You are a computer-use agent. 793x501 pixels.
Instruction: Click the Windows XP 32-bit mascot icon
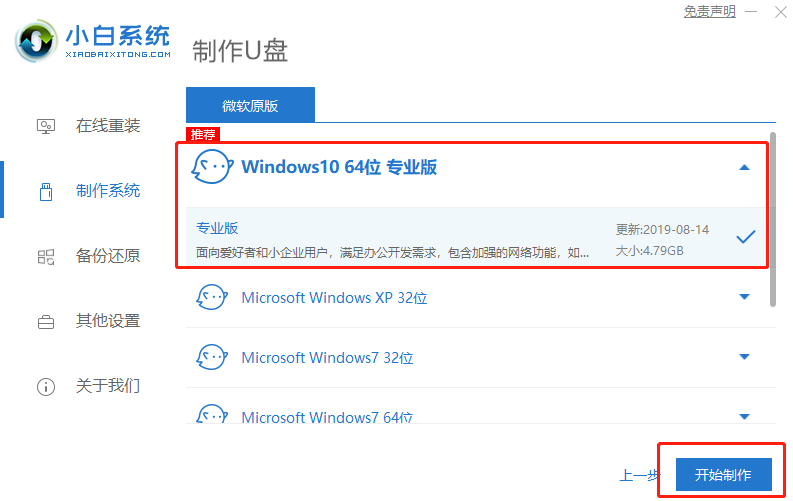[211, 297]
